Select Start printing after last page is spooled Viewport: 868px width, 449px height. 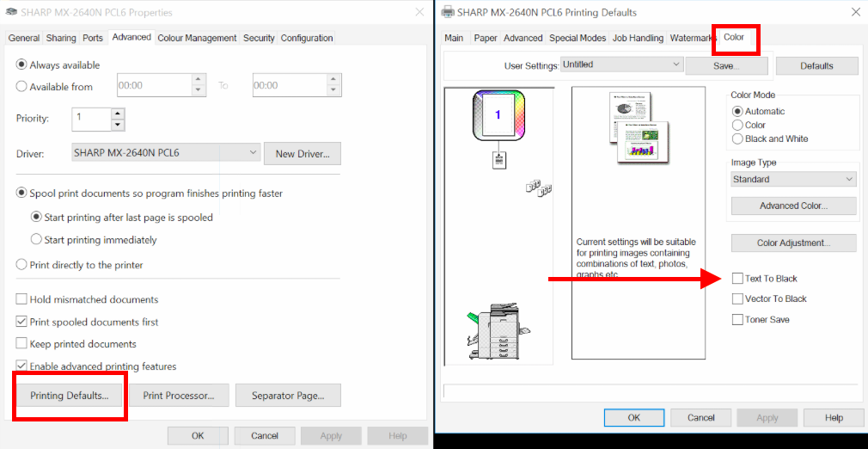point(36,218)
